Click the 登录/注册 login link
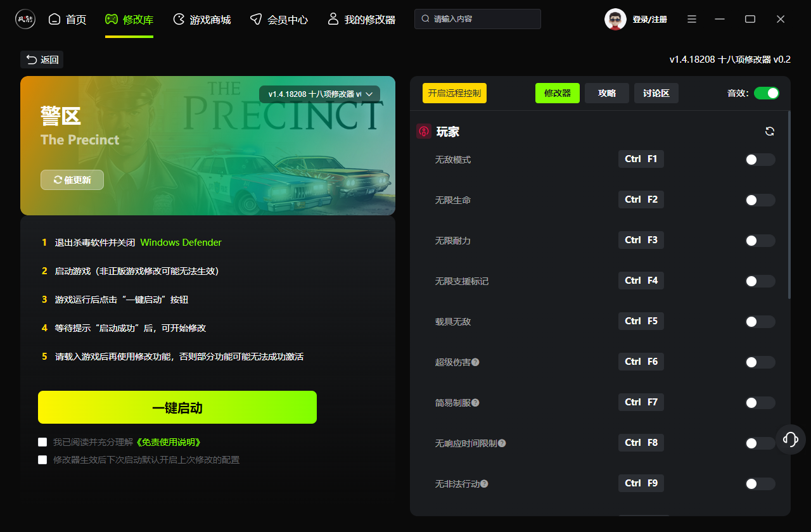The height and width of the screenshot is (532, 811). [x=649, y=20]
